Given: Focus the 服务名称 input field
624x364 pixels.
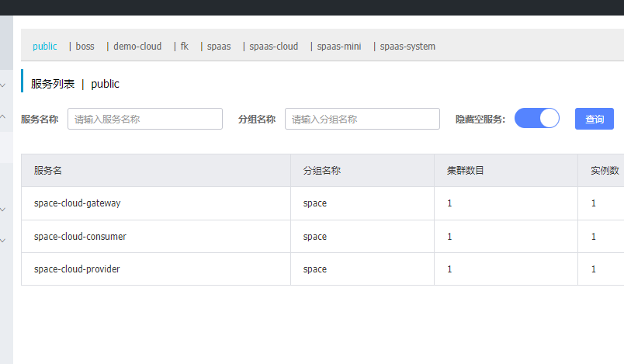Looking at the screenshot, I should pyautogui.click(x=145, y=120).
